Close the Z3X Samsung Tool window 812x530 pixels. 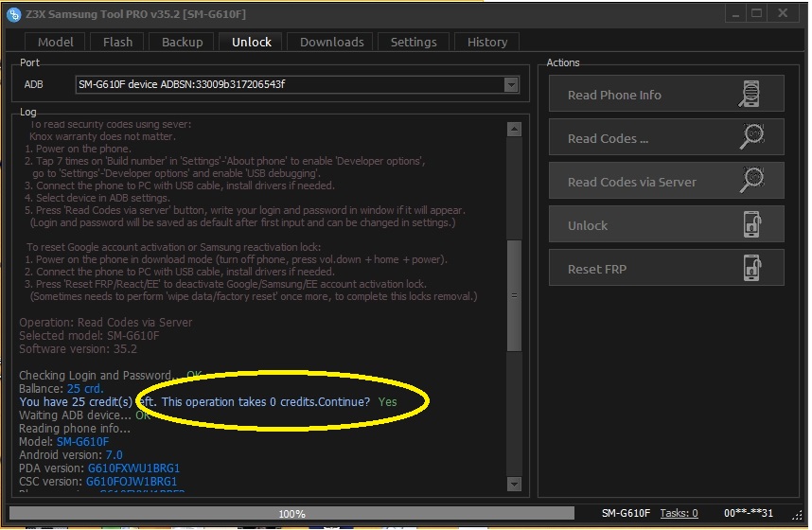tap(783, 14)
